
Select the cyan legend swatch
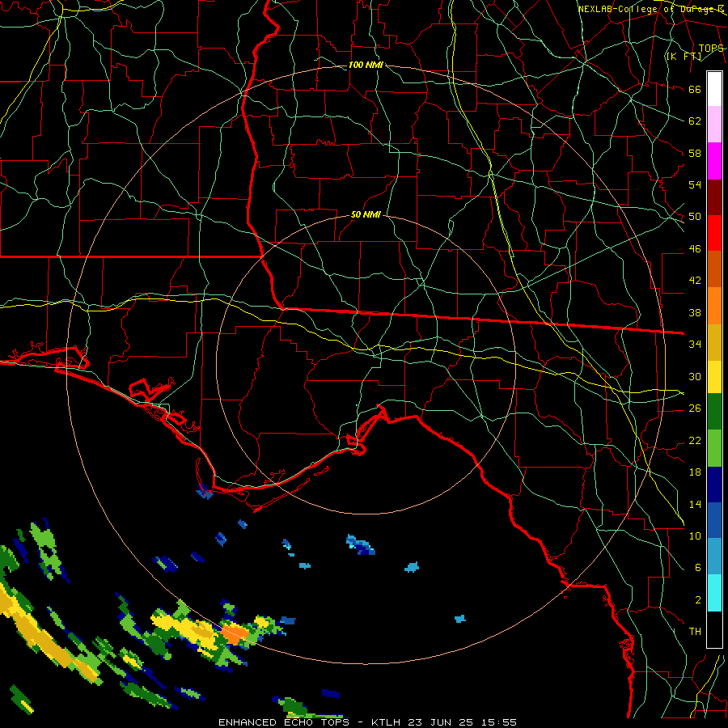tap(714, 594)
